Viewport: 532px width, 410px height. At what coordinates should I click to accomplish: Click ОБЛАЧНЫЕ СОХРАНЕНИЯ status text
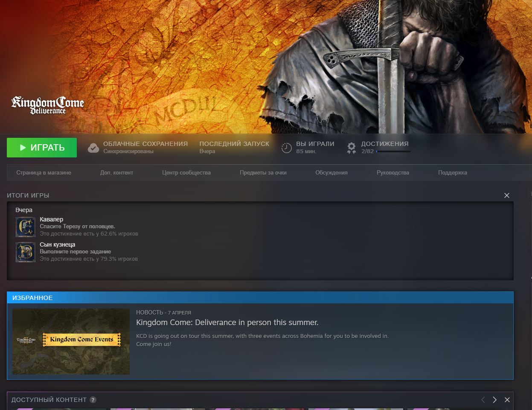(x=145, y=147)
